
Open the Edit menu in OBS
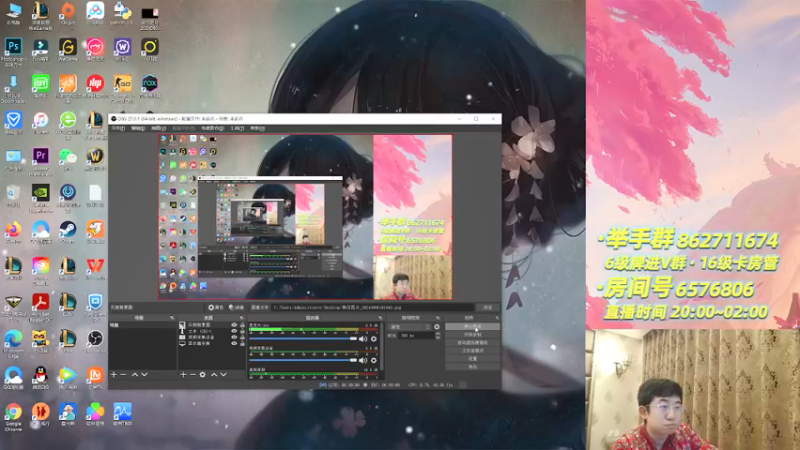(x=138, y=128)
